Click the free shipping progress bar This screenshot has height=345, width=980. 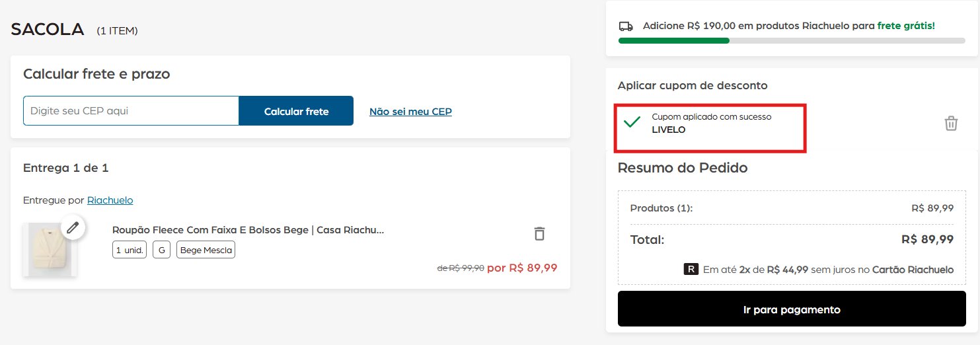(x=792, y=40)
